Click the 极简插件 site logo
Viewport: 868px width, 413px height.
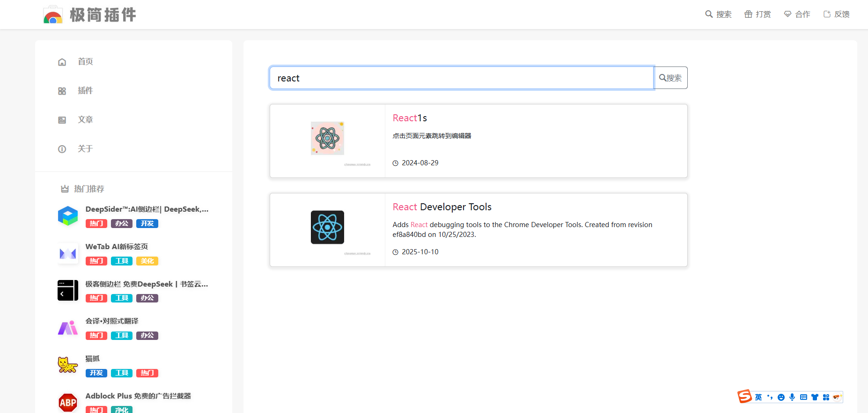[x=89, y=15]
